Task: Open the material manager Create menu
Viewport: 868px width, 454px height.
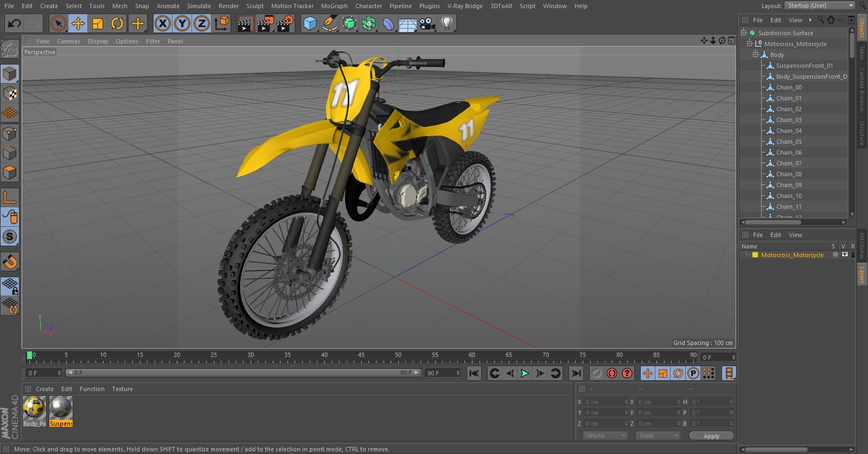Action: tap(44, 389)
